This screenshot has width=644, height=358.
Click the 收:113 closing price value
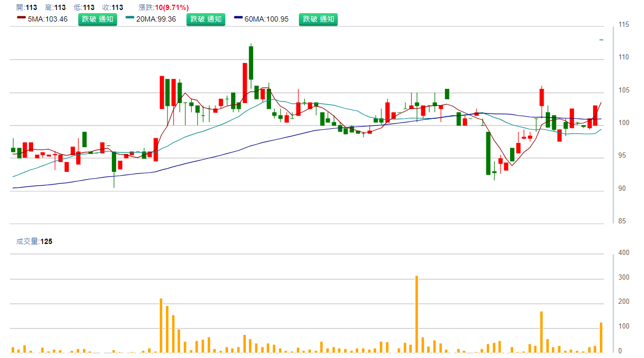(x=112, y=7)
